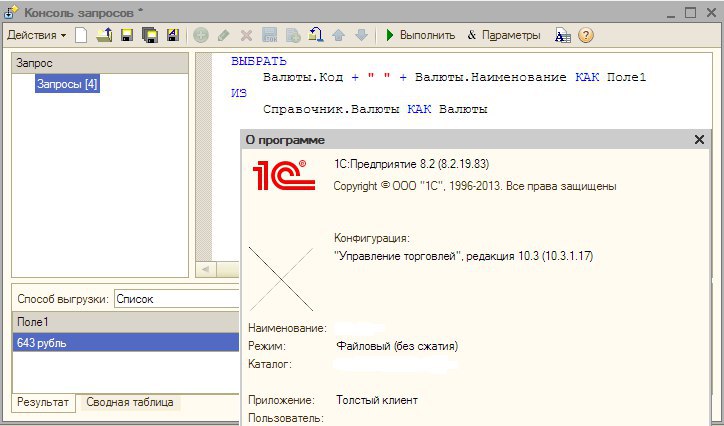
Task: Click the Copyright ООО 1С text line
Action: coord(475,186)
